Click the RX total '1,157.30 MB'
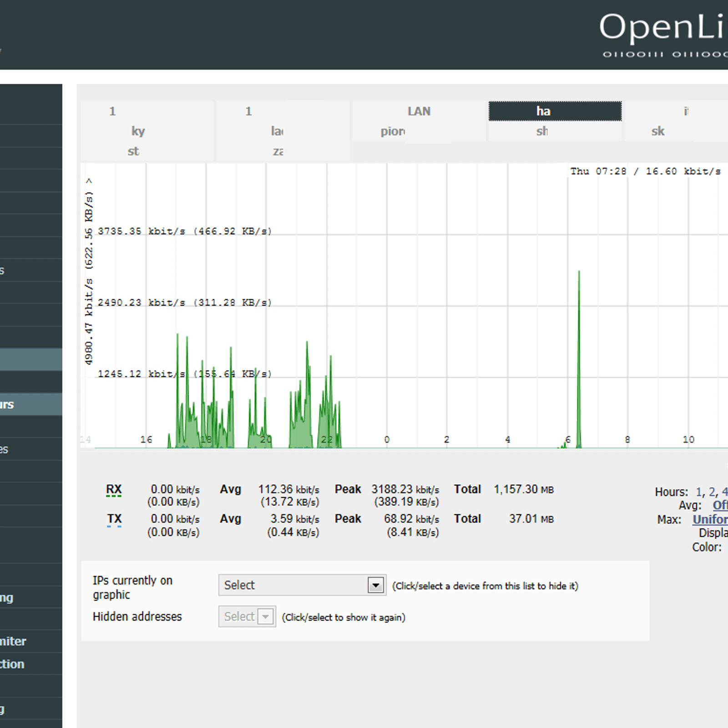 [524, 490]
